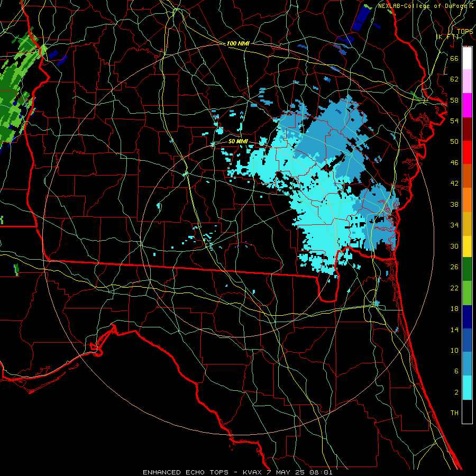Click the yellow 30 kft legend swatch
This screenshot has width=476, height=476.
click(467, 246)
